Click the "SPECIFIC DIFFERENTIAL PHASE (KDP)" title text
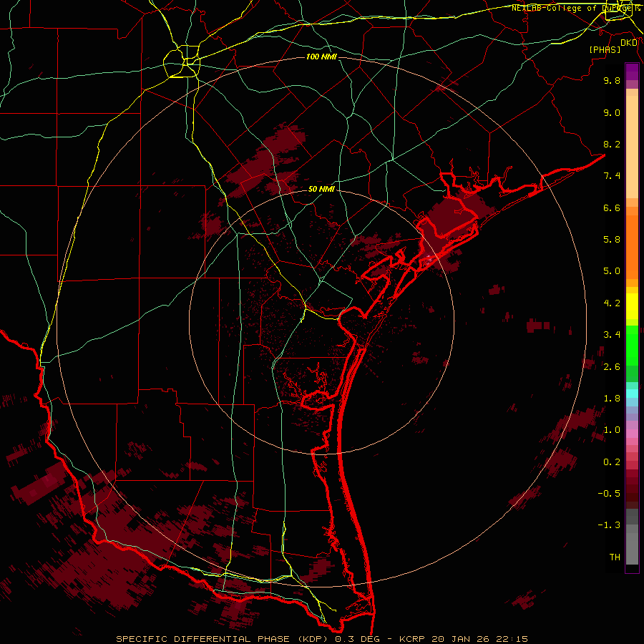The image size is (644, 644). (x=224, y=639)
